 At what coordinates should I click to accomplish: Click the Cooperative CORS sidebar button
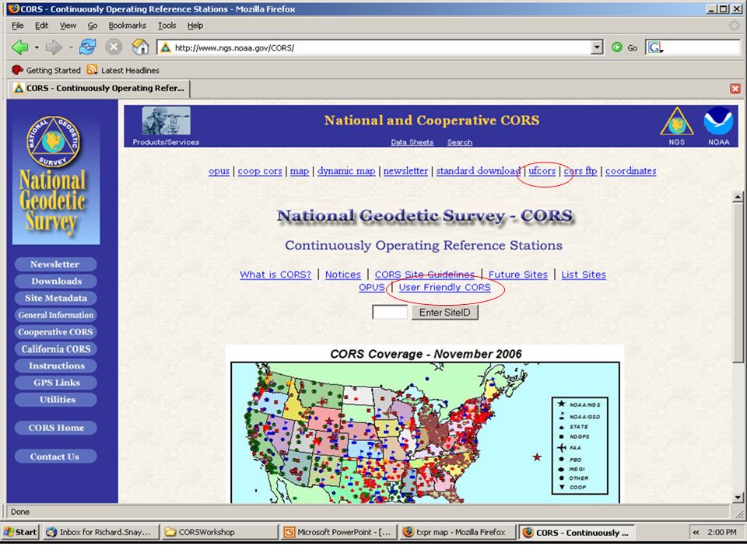tap(56, 332)
